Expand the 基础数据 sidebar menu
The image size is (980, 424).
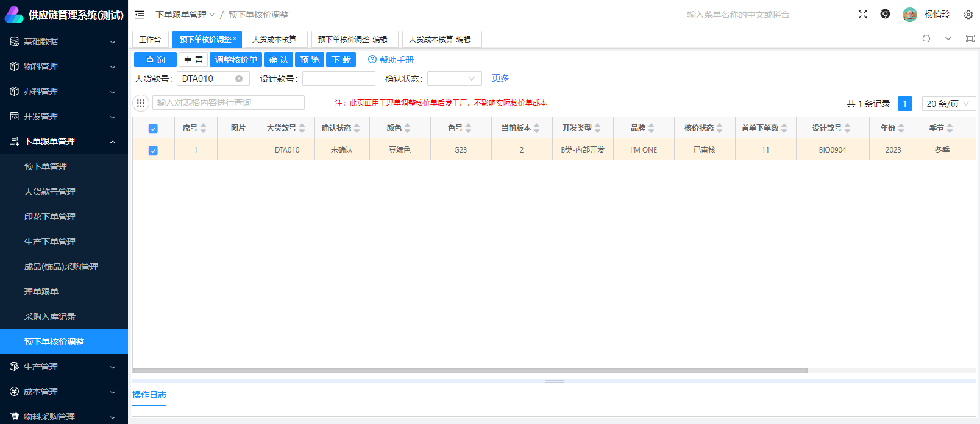(64, 41)
